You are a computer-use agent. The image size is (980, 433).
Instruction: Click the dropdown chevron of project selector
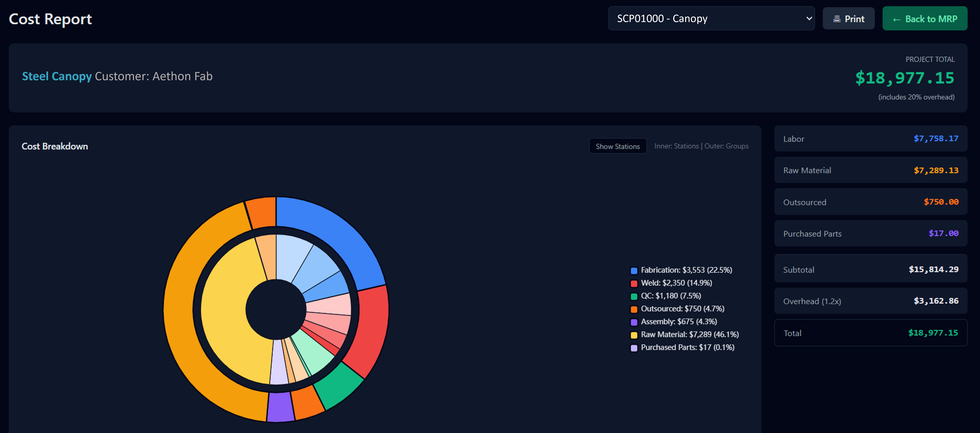point(809,18)
